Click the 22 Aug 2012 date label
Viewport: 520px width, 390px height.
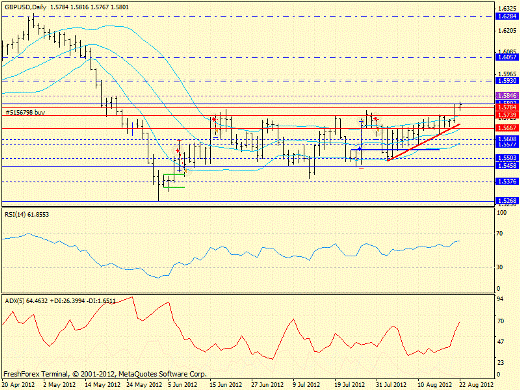click(x=477, y=384)
